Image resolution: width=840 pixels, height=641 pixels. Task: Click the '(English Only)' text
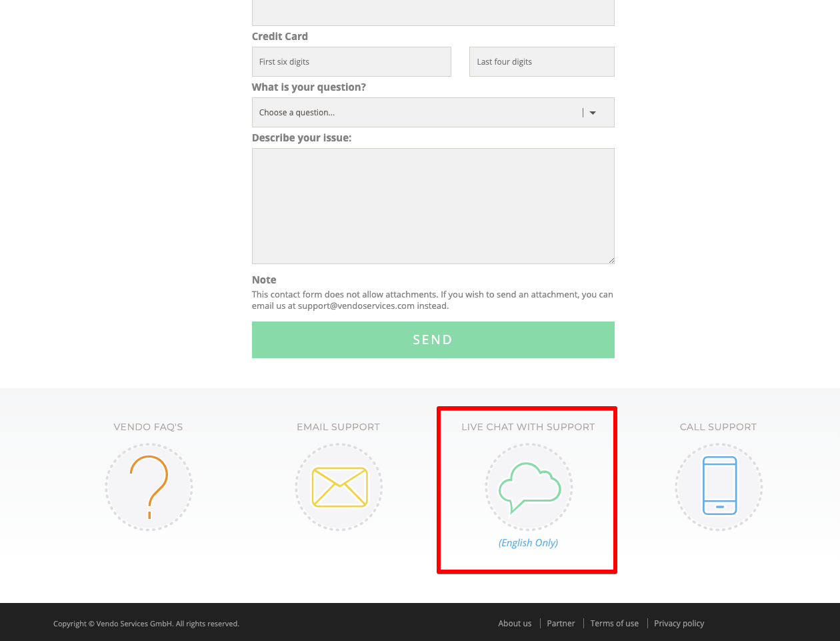point(528,543)
